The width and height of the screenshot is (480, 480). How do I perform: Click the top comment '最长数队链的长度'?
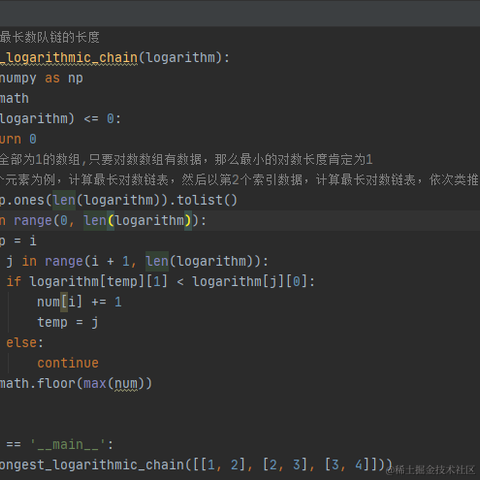[x=50, y=37]
